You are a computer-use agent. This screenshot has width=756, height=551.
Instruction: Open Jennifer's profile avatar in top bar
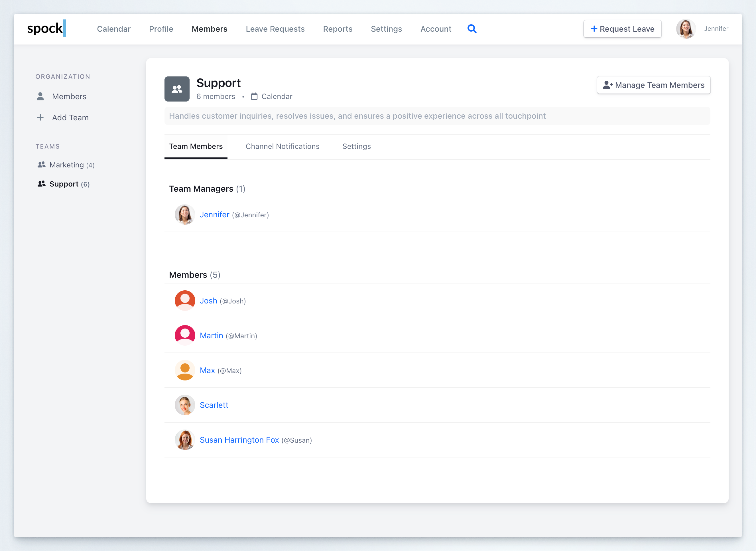686,29
